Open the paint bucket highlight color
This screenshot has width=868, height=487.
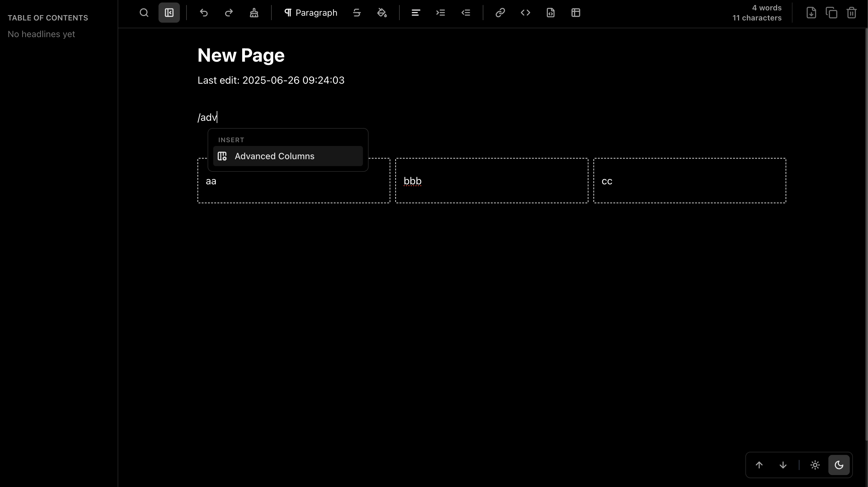click(x=382, y=13)
